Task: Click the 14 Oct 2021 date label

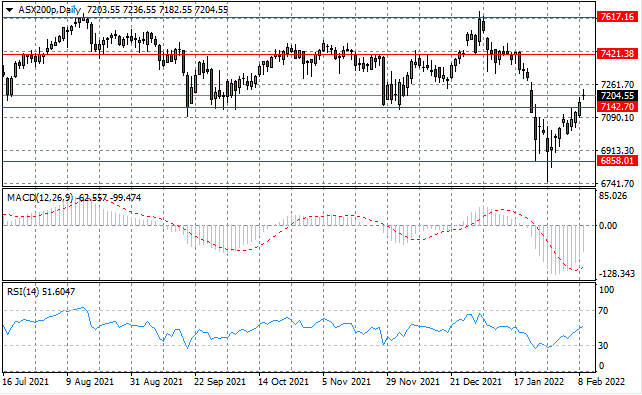Action: [x=283, y=382]
